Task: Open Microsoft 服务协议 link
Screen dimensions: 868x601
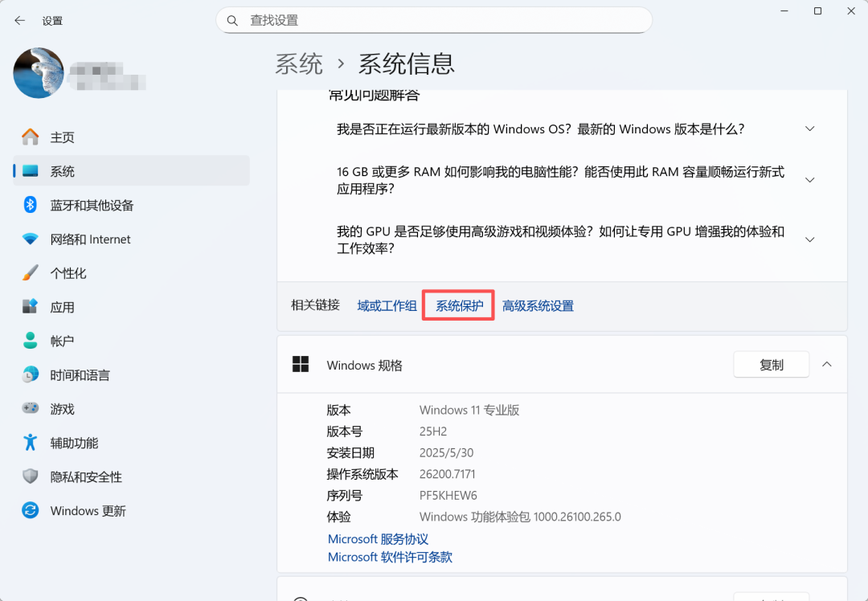Action: click(x=378, y=539)
